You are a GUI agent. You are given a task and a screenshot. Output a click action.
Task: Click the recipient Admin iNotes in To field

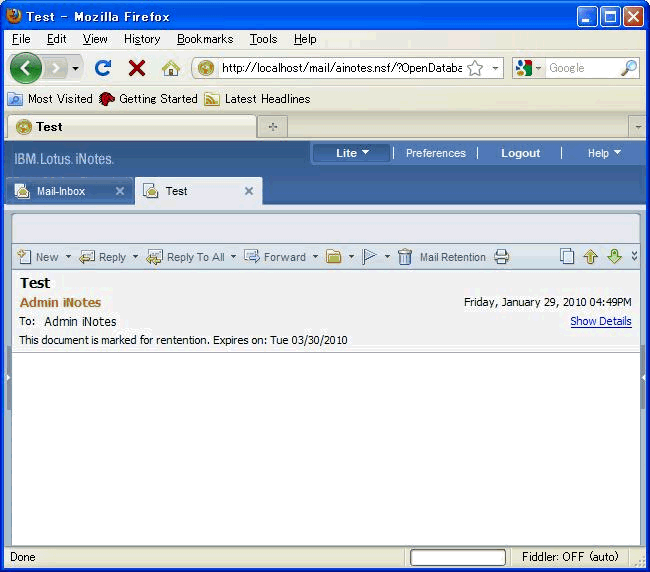click(x=80, y=321)
